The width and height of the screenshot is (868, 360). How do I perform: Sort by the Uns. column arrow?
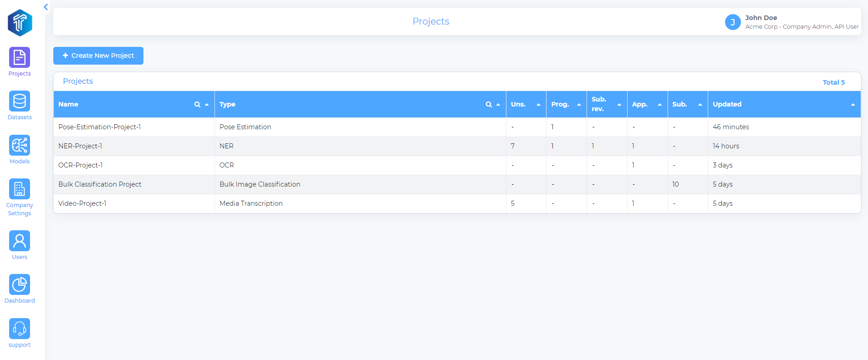(x=539, y=104)
